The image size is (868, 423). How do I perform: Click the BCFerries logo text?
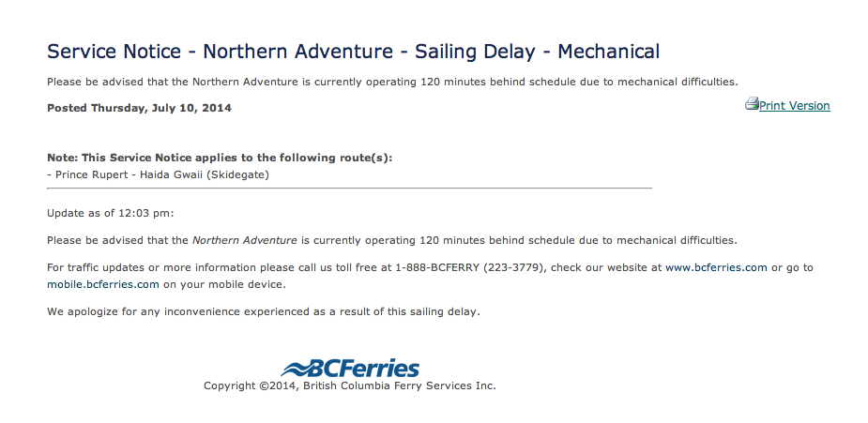tap(362, 368)
